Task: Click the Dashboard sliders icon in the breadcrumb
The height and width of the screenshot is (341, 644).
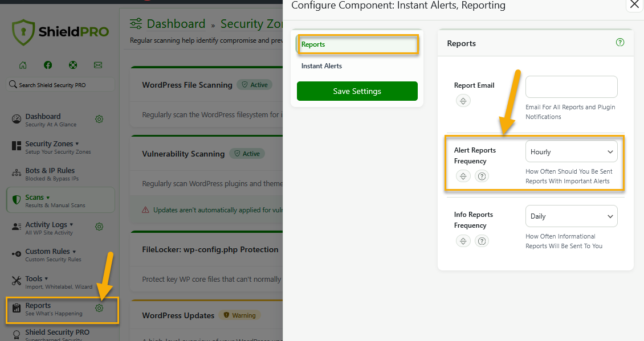Action: [x=136, y=24]
